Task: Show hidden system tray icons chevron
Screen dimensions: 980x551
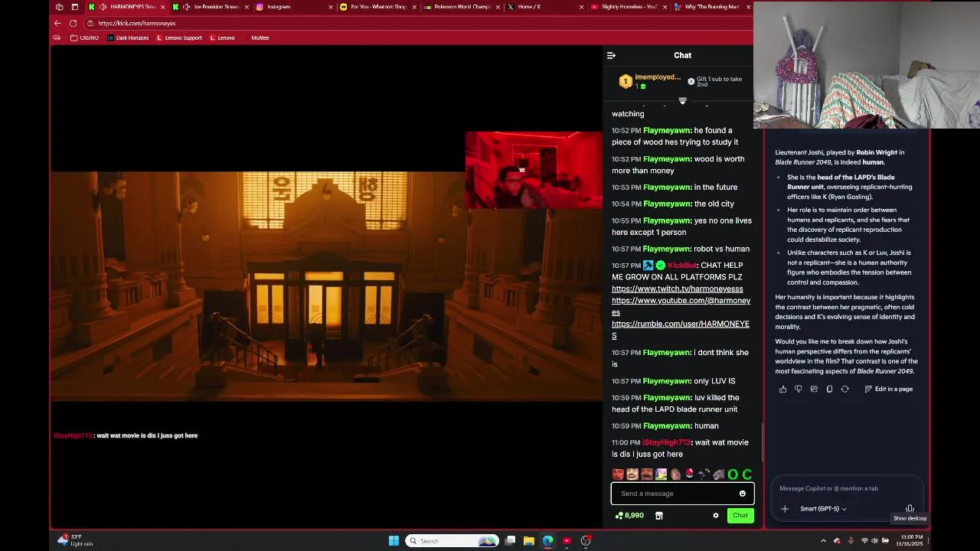Action: click(823, 541)
